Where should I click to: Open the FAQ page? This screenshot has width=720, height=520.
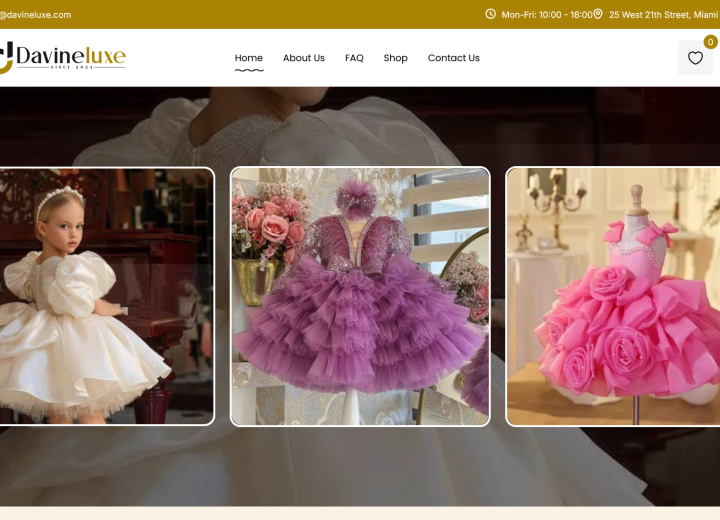tap(354, 58)
